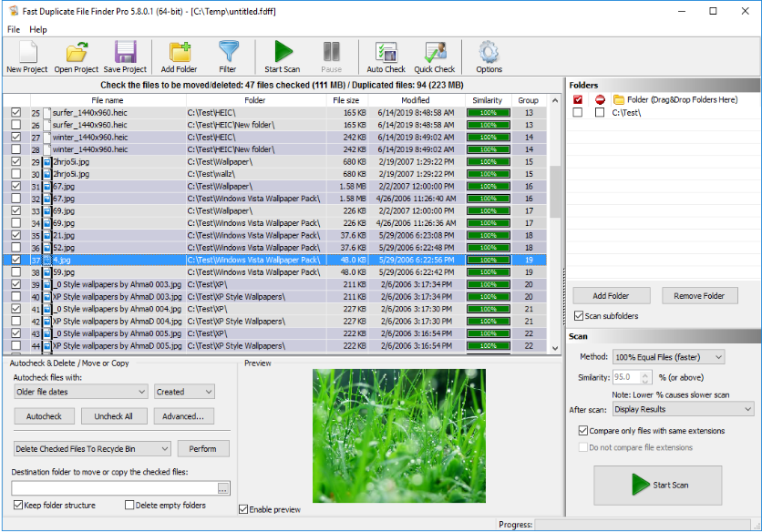
Task: Click the Pause toolbar icon
Action: click(332, 52)
